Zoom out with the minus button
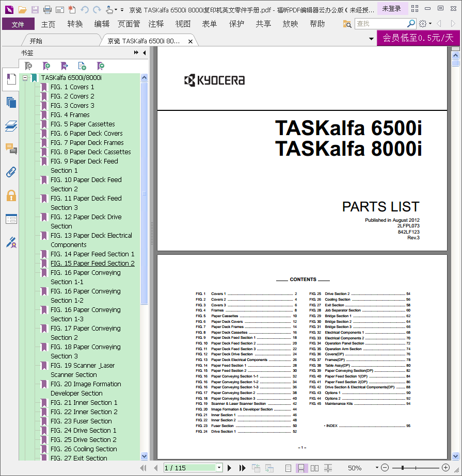The width and height of the screenshot is (462, 476). 385,468
